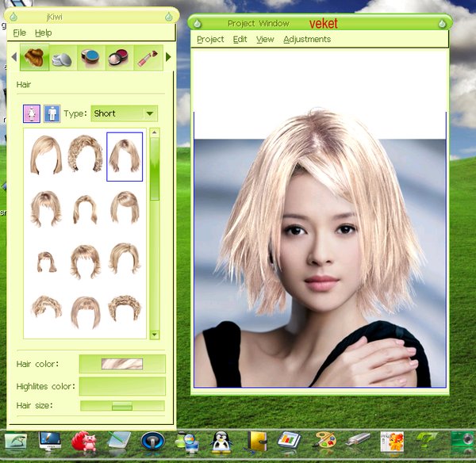Click the Hair color swatch

[121, 364]
